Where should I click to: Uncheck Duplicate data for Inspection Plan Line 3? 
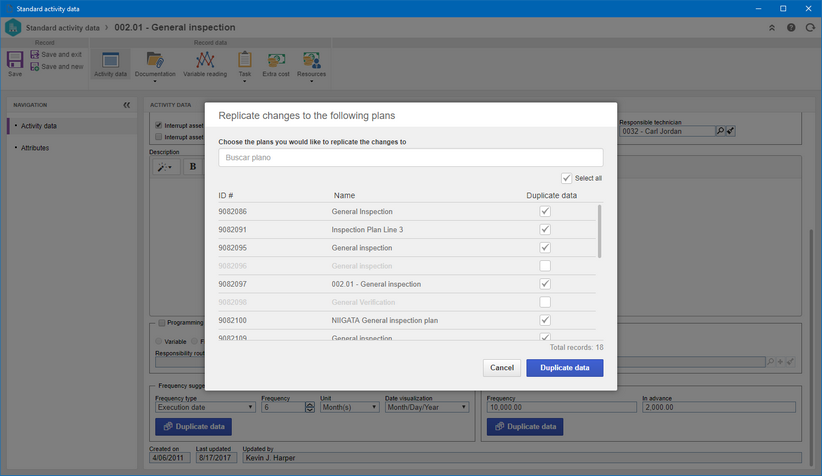(x=545, y=230)
